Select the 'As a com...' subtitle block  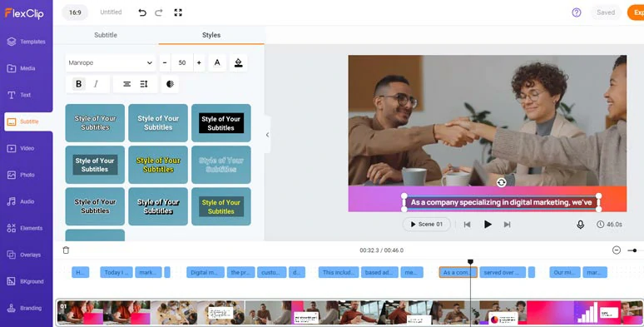(458, 272)
